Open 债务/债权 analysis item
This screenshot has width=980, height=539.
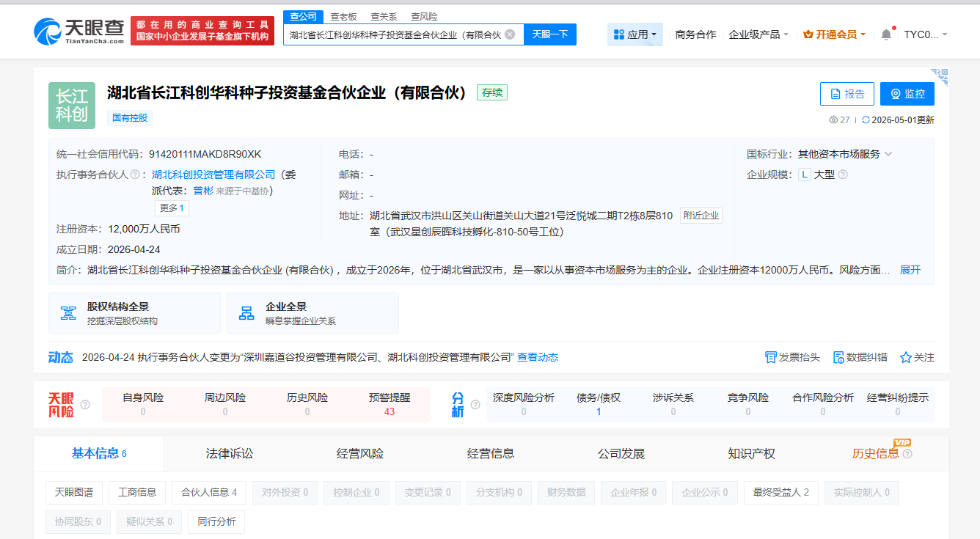tap(599, 404)
